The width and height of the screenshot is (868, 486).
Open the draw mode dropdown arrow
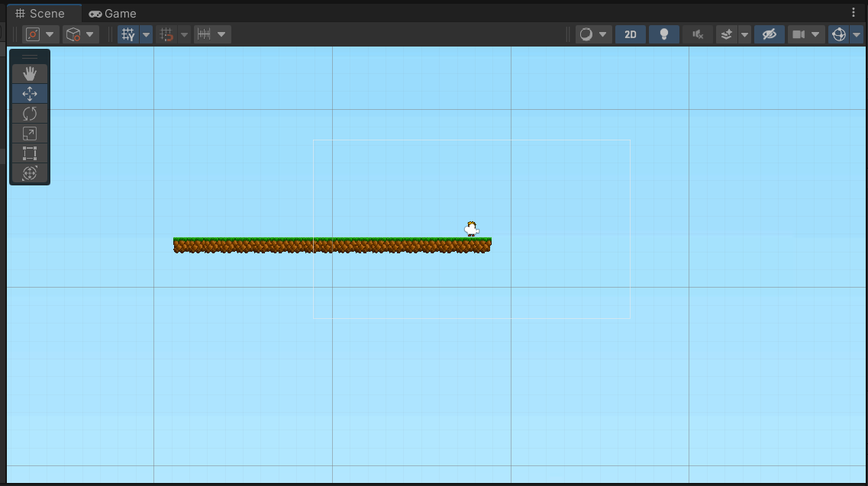click(x=603, y=34)
